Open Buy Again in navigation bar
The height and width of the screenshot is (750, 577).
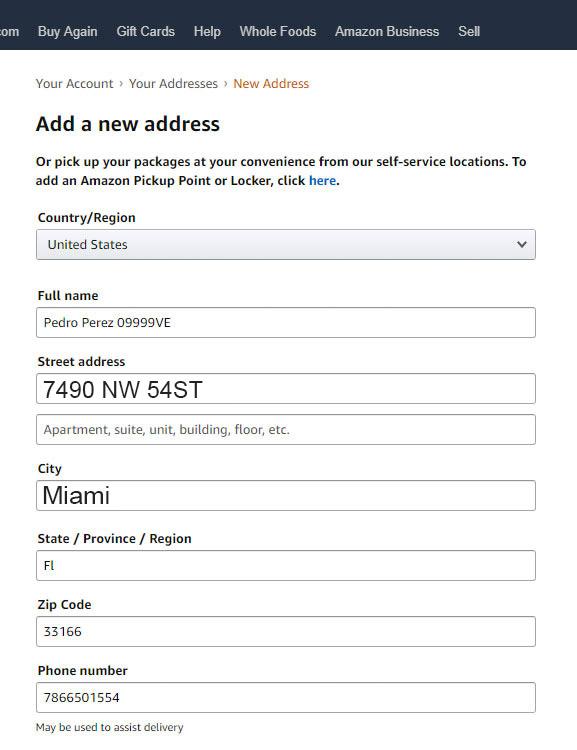[x=67, y=32]
